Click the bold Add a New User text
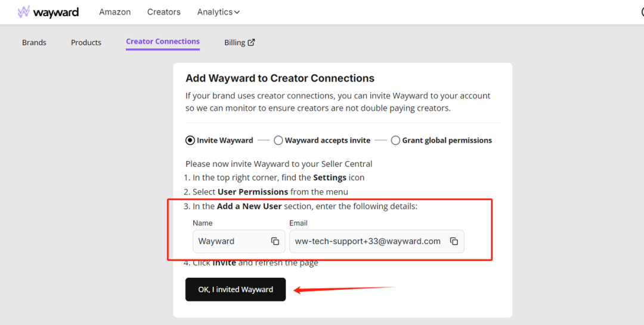The width and height of the screenshot is (644, 325). pyautogui.click(x=249, y=206)
